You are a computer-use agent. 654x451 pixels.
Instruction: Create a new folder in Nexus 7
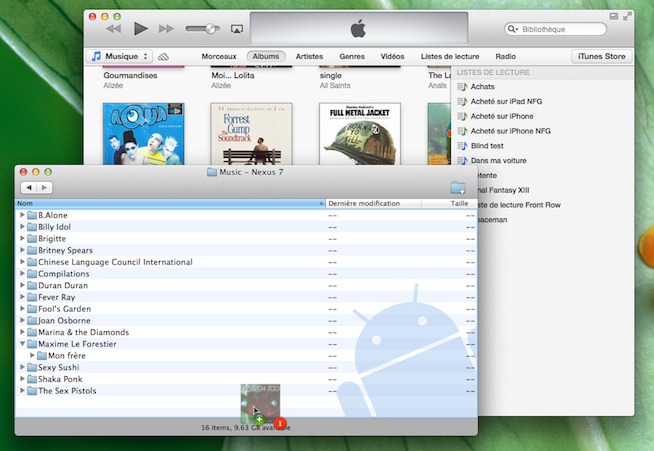click(x=458, y=188)
